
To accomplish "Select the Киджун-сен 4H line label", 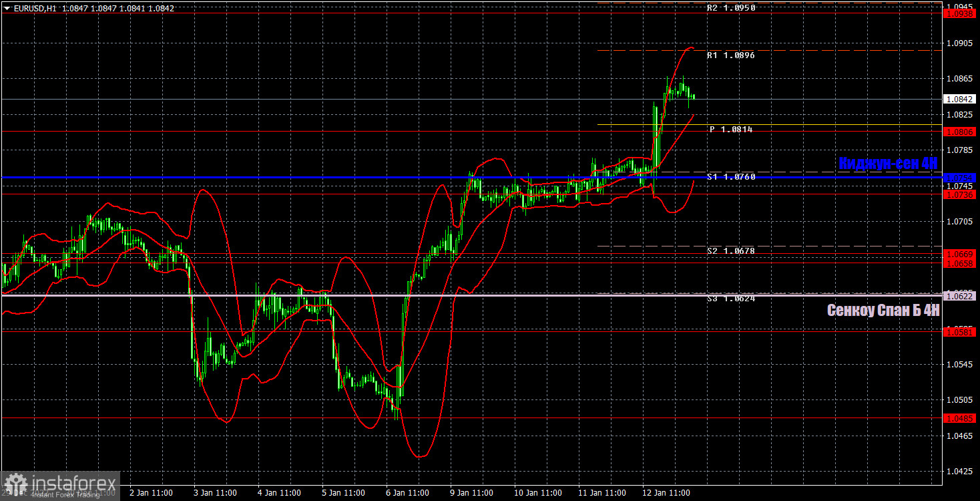I will pyautogui.click(x=888, y=163).
